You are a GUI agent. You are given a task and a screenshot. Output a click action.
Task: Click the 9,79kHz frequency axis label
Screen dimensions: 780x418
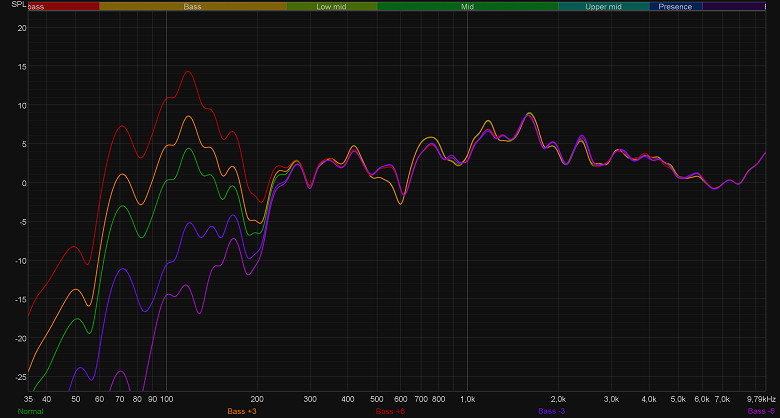tap(761, 399)
